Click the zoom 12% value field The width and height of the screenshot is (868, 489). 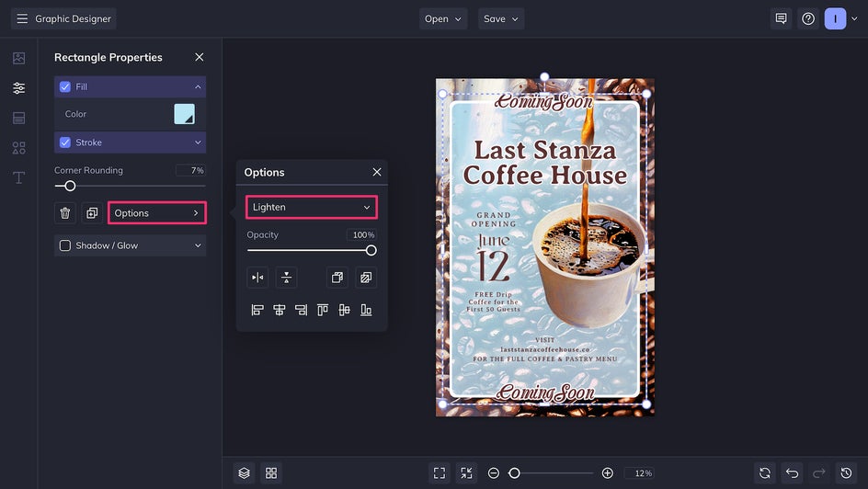click(x=639, y=473)
